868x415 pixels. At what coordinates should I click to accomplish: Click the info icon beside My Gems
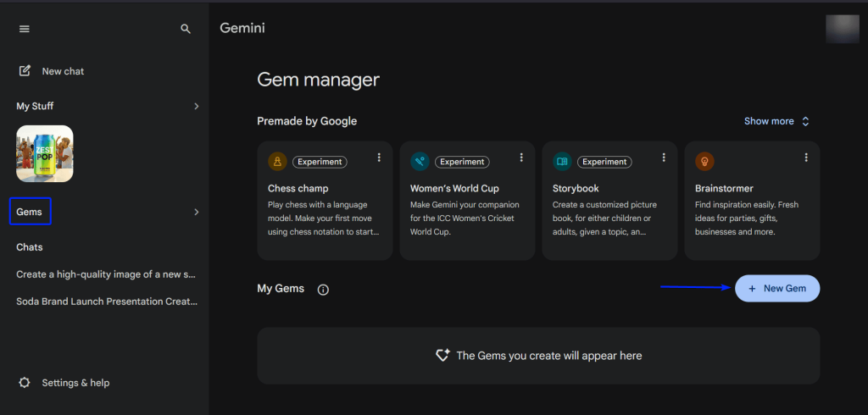coord(323,290)
